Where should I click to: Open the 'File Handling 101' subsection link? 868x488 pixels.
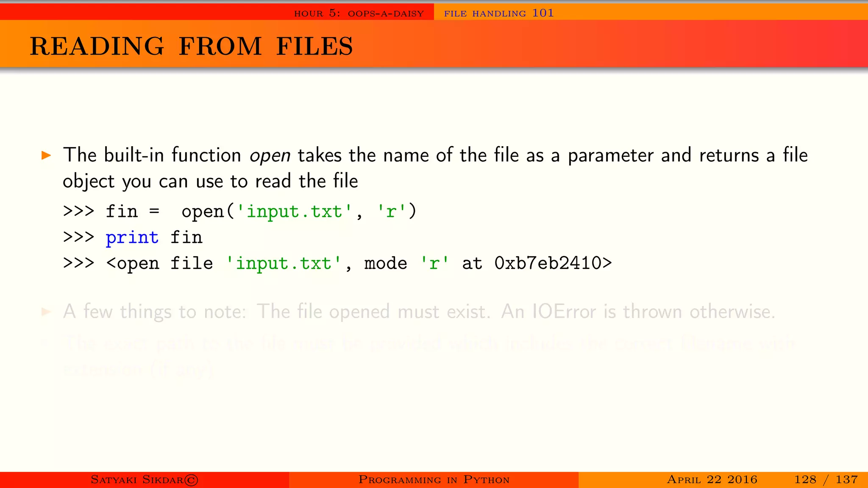point(499,13)
